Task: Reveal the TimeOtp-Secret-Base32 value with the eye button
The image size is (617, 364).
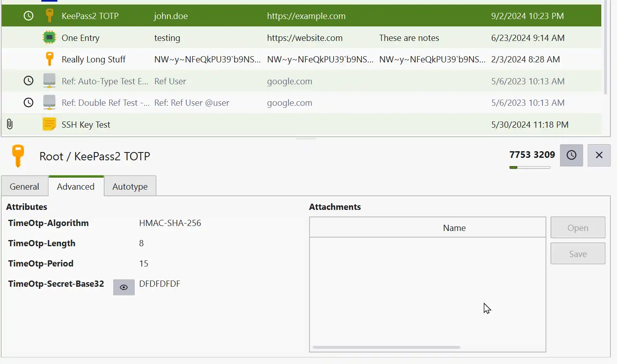Action: (x=124, y=287)
